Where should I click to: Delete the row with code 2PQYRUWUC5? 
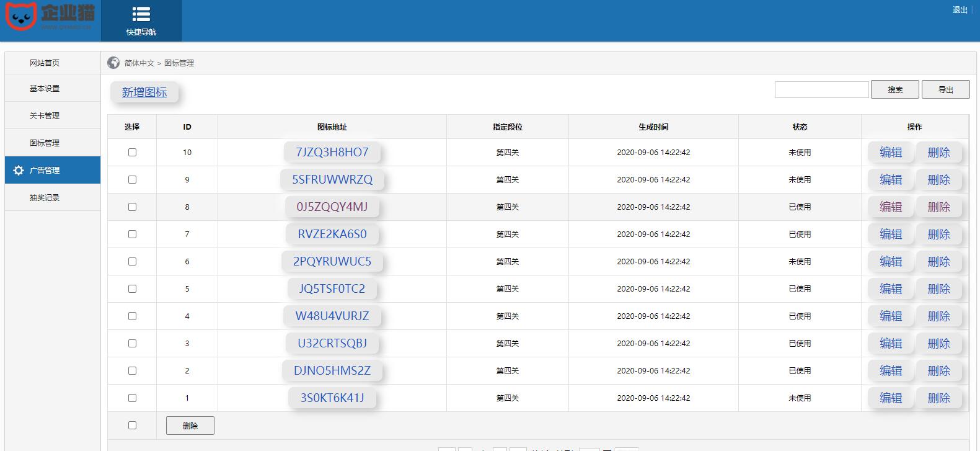point(938,261)
